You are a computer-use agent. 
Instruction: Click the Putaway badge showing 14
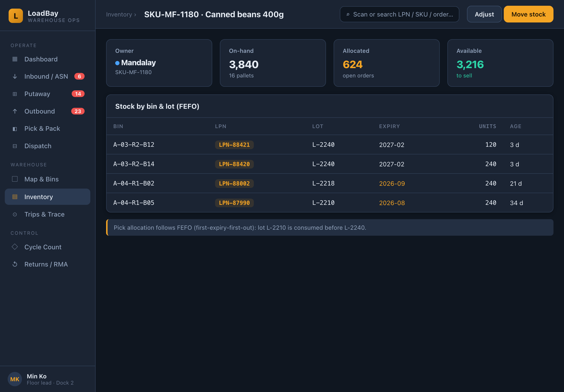click(x=78, y=94)
